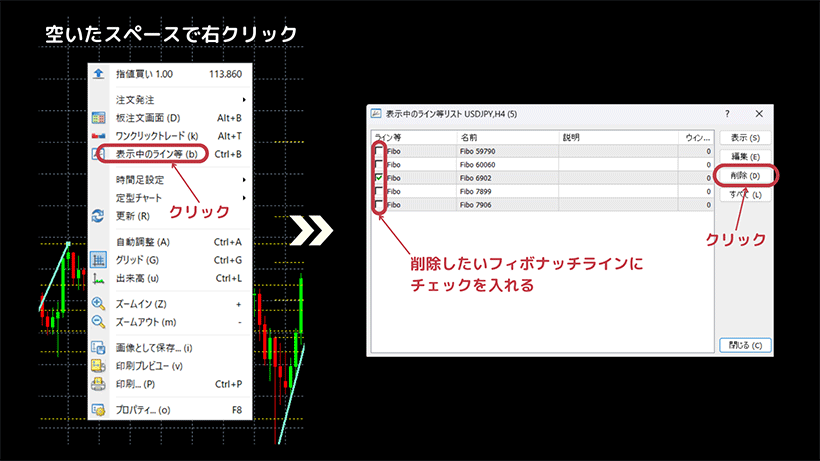Click the 説明 column header
The image size is (820, 461).
[x=619, y=137]
